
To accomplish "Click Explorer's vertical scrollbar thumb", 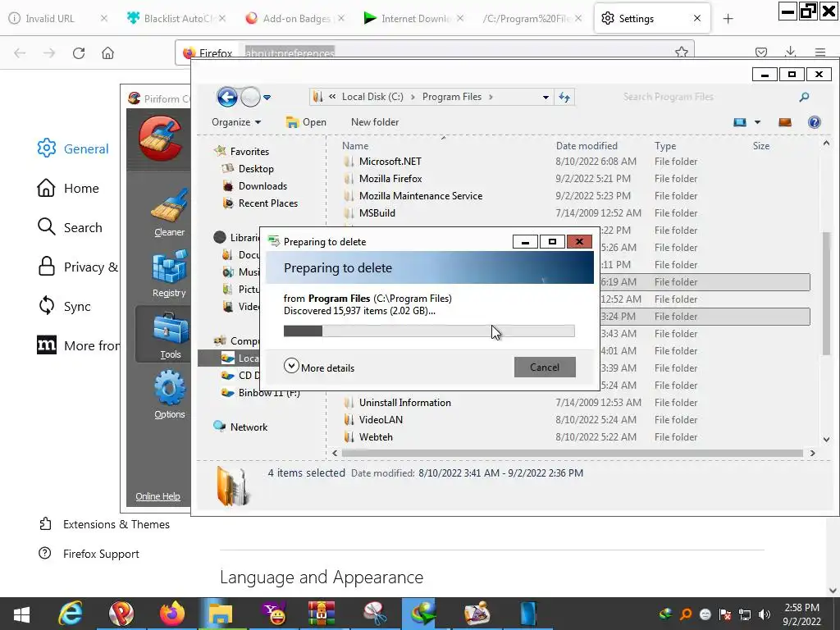I will pyautogui.click(x=826, y=293).
